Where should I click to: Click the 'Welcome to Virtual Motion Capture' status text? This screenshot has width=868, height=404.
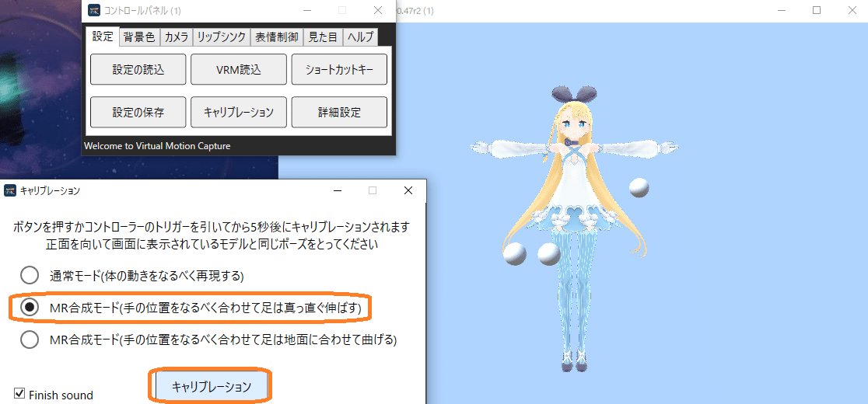click(156, 146)
